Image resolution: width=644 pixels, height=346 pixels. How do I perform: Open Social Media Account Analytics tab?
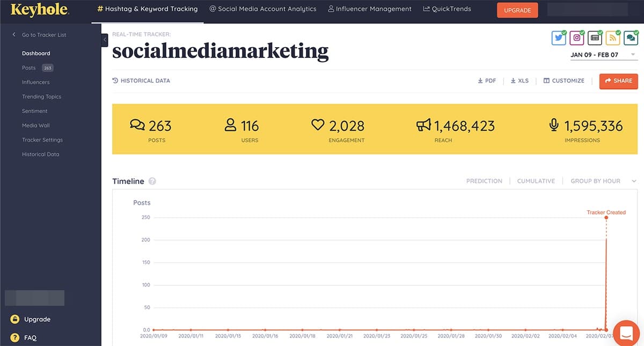pyautogui.click(x=263, y=9)
